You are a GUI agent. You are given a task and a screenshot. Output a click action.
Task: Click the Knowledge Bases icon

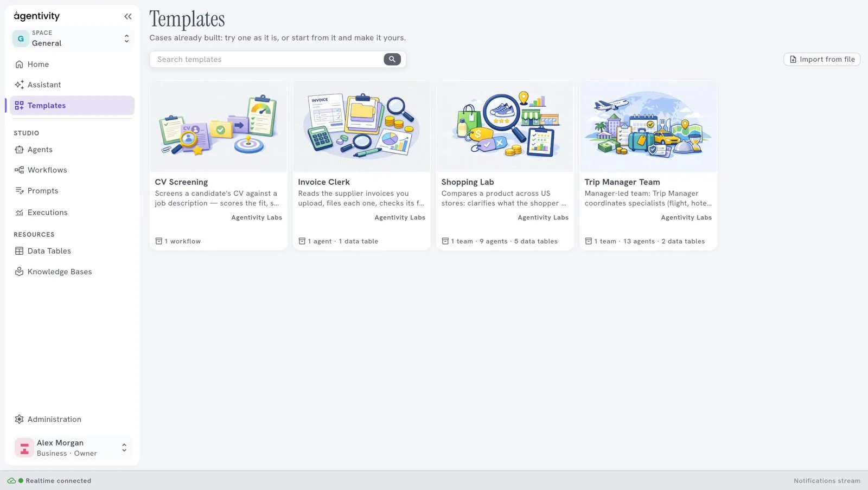[x=19, y=272]
